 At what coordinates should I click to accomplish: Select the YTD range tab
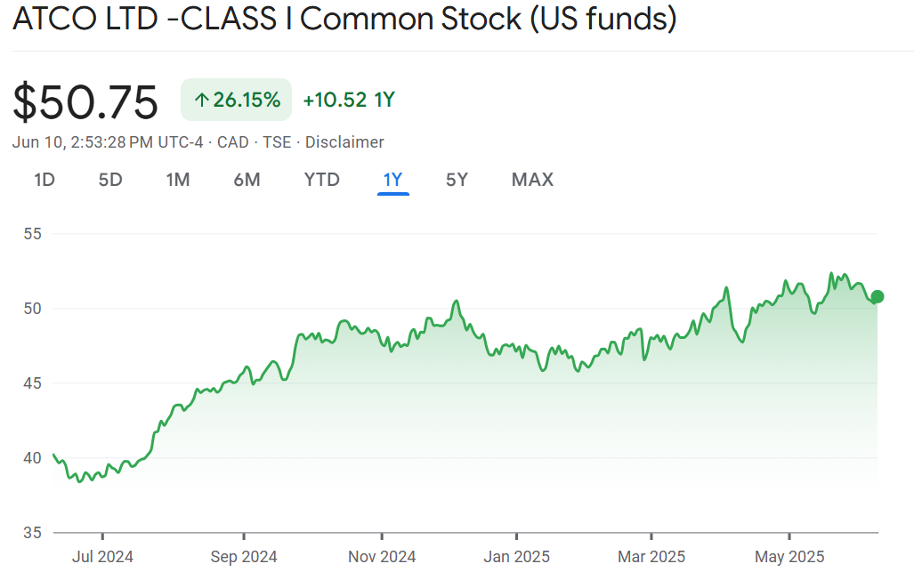pos(321,180)
